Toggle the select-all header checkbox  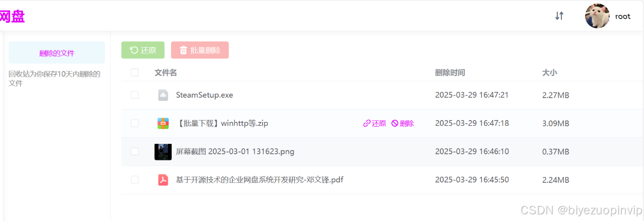(x=135, y=72)
